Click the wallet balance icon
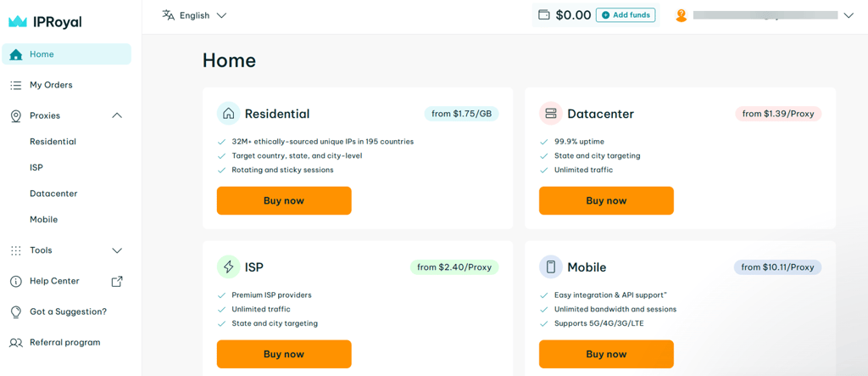868x376 pixels. pos(545,15)
